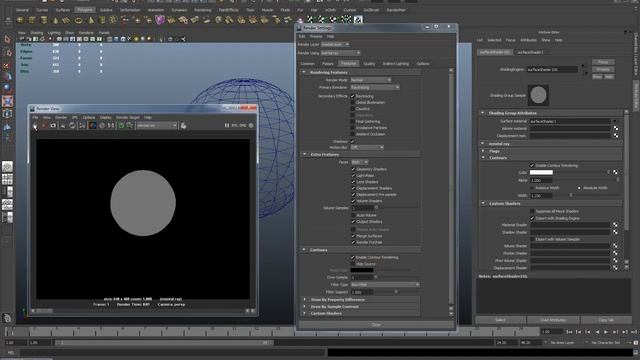Switch to the Quality tab in Render Settings
640x360 pixels.
(x=369, y=64)
